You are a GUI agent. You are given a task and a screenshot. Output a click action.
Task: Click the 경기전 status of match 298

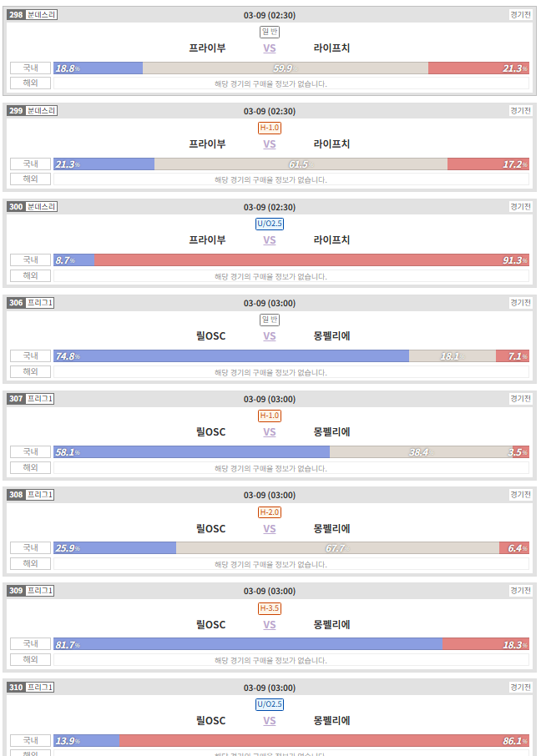(521, 15)
